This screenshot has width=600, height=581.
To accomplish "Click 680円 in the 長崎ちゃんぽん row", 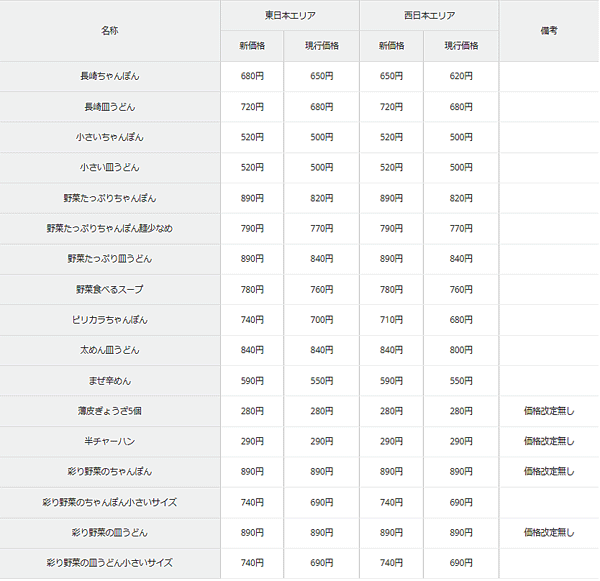I will [252, 76].
